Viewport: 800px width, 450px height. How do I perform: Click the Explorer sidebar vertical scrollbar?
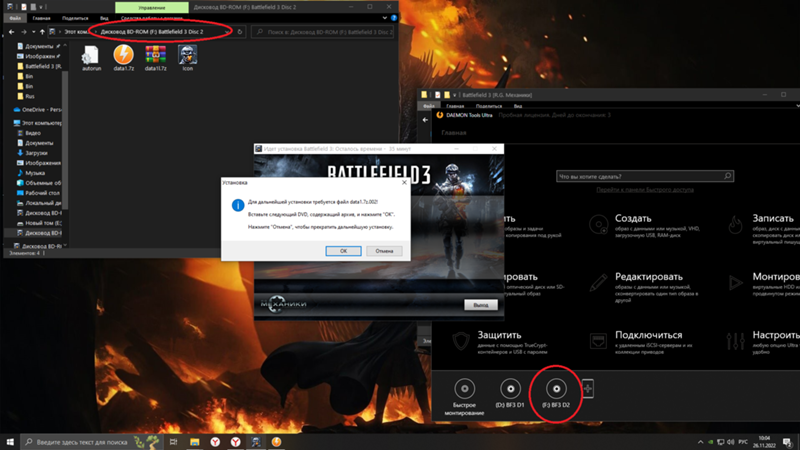click(x=65, y=140)
